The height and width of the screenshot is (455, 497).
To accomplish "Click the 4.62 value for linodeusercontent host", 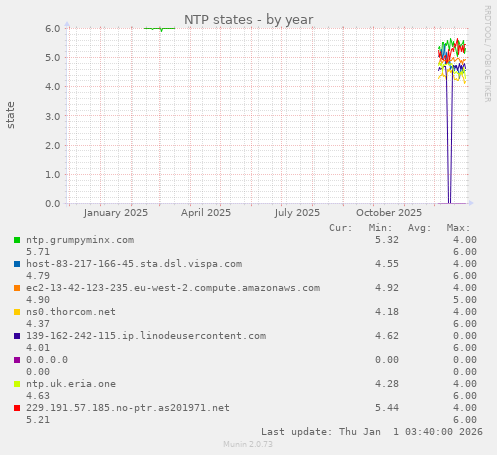I will (x=387, y=336).
